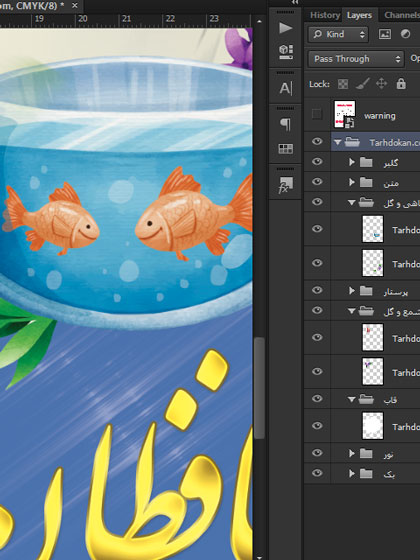
Task: Click the Tarhdokan group open folder icon
Action: click(352, 142)
